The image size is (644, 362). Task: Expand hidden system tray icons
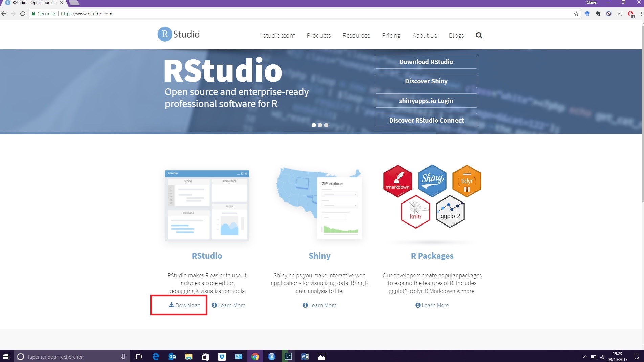click(585, 357)
